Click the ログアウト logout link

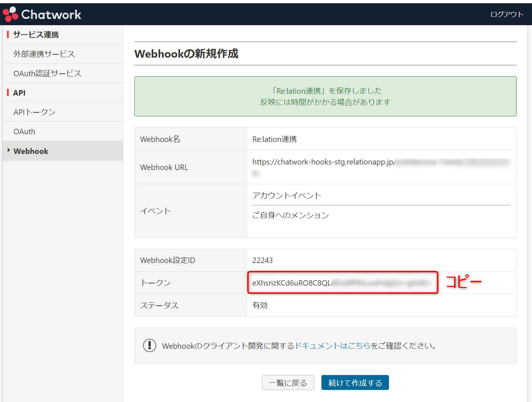click(x=507, y=14)
